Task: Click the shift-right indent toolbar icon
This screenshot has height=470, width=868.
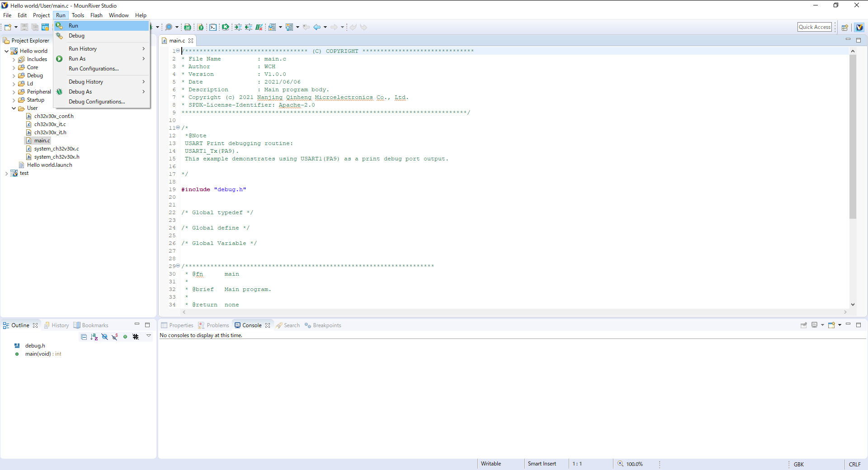Action: (238, 27)
